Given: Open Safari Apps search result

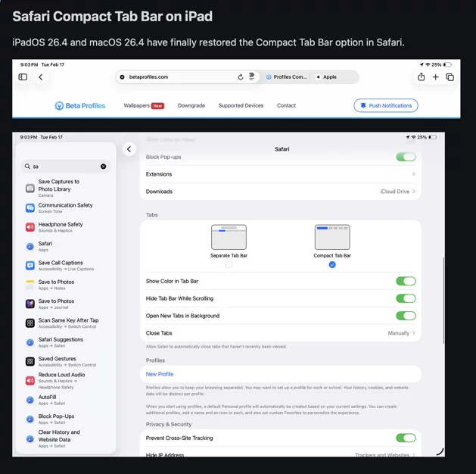Looking at the screenshot, I should coord(66,246).
